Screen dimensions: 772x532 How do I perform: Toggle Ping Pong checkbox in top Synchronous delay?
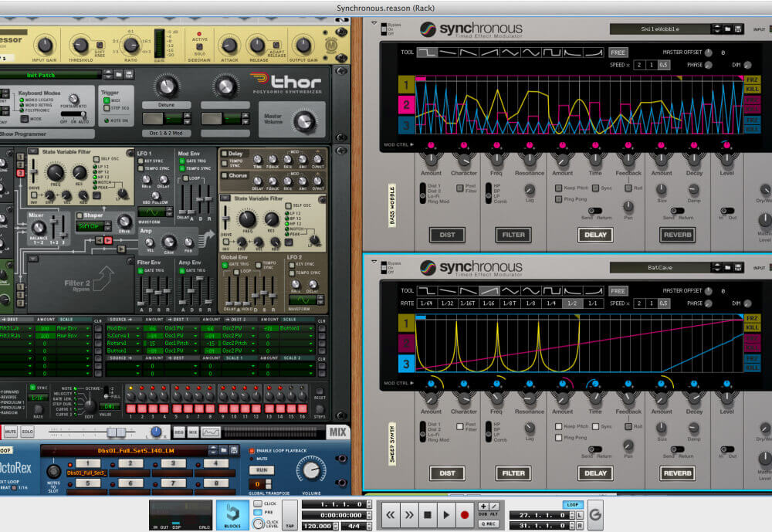(x=558, y=199)
